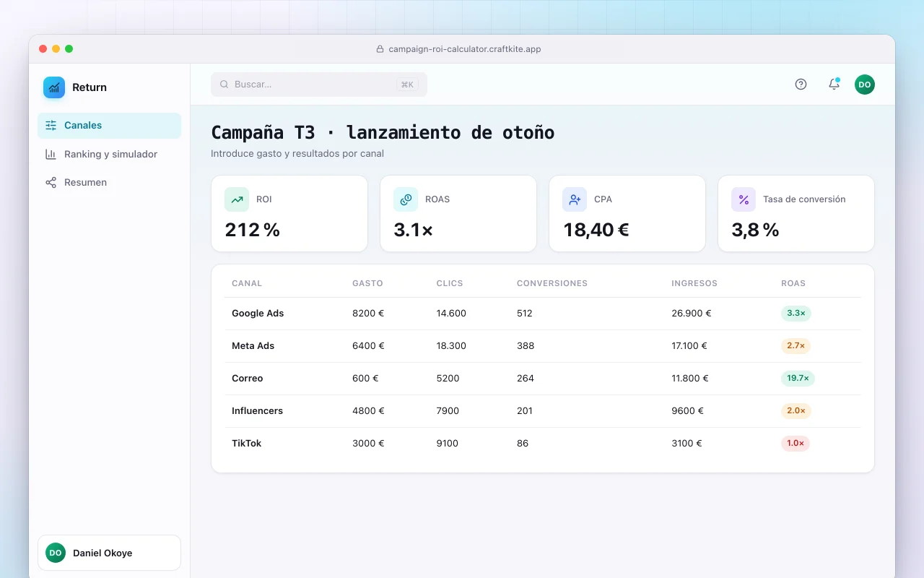Screen dimensions: 924x578
Task: Click the Ranking y simulador chart icon
Action: [x=51, y=154]
